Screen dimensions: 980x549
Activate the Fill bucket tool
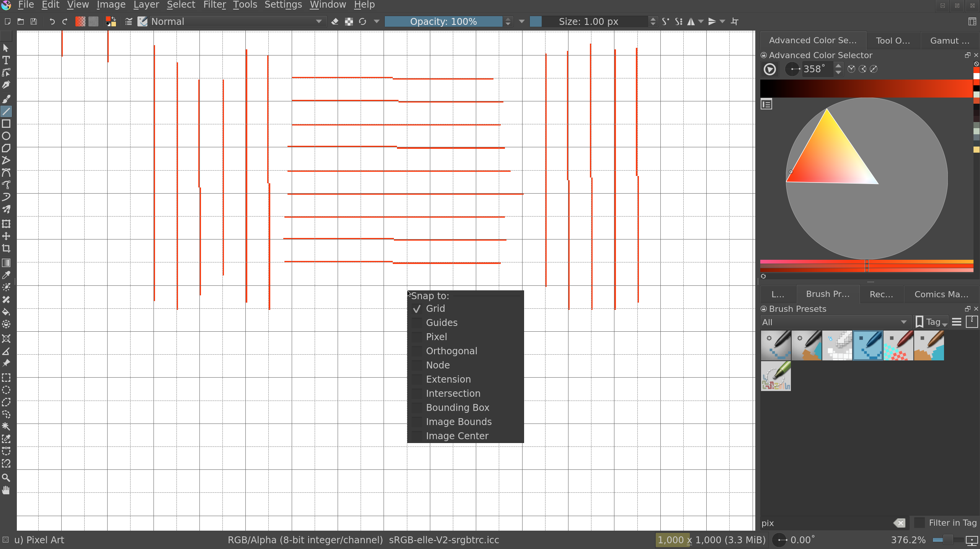click(6, 312)
